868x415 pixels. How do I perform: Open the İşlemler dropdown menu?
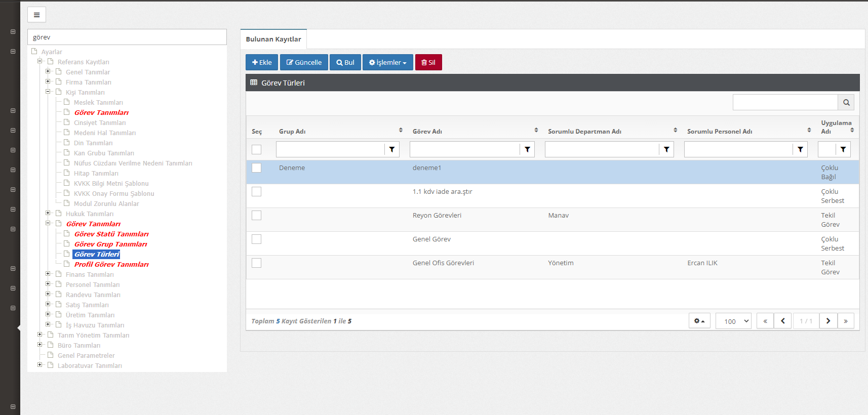click(x=387, y=62)
